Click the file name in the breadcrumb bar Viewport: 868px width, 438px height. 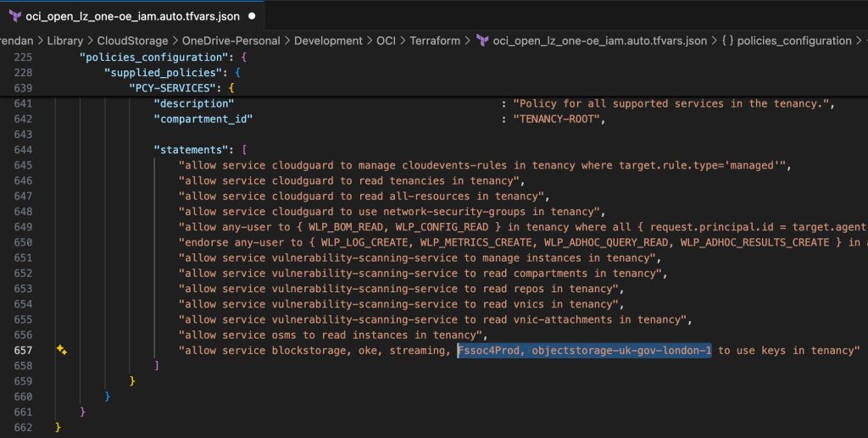[x=599, y=41]
